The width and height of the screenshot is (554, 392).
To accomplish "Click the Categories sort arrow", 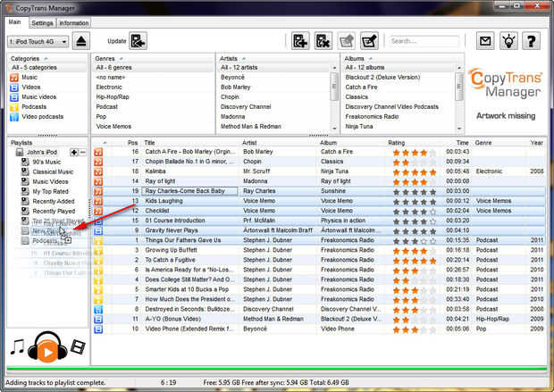I will pos(46,59).
